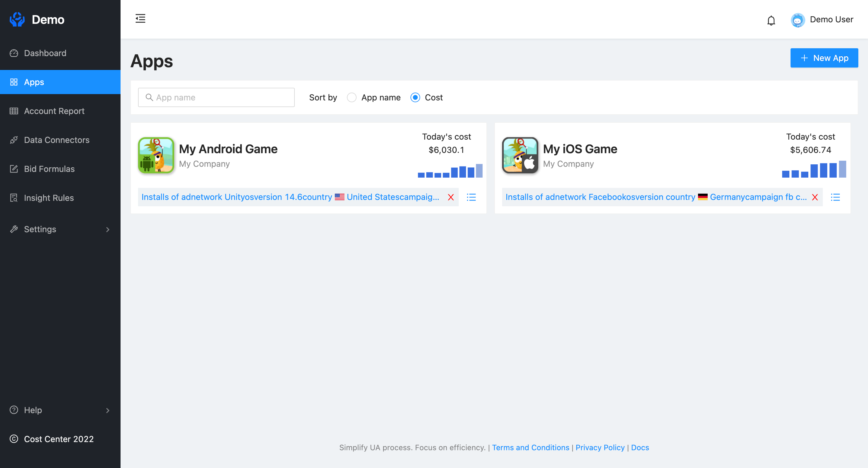Select the Cost sort option

(415, 97)
